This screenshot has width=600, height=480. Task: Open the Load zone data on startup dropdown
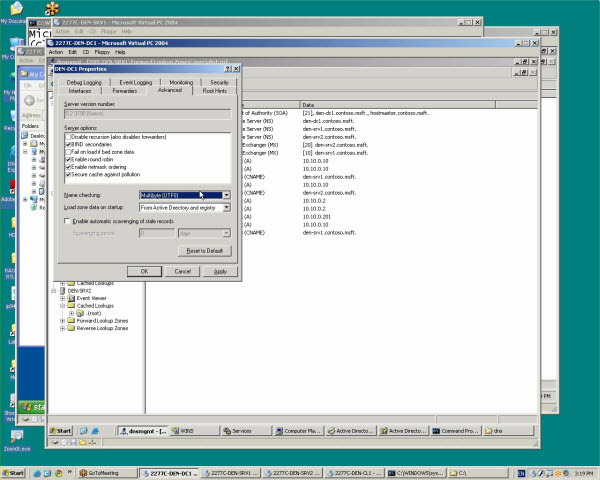point(227,207)
